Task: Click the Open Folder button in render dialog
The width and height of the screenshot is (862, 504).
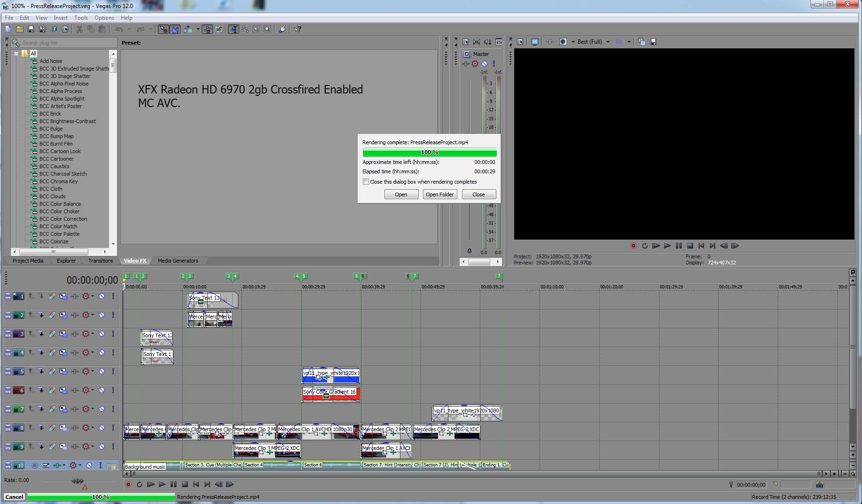Action: pyautogui.click(x=439, y=194)
